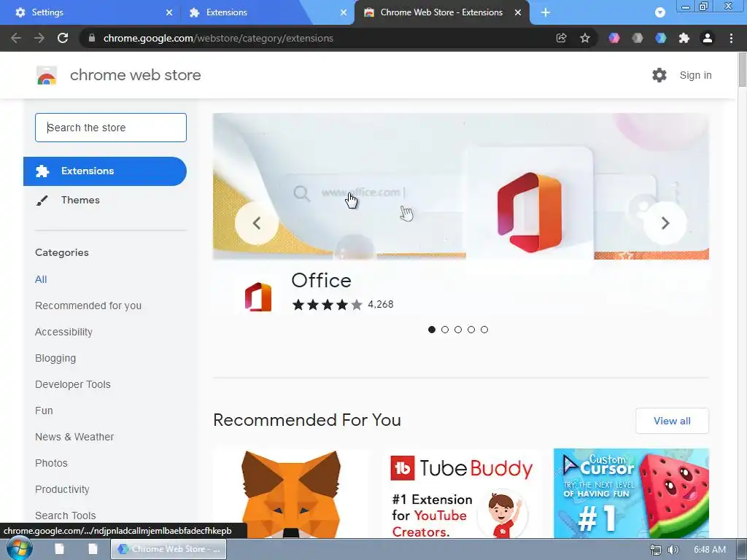Show next carousel slide
This screenshot has height=560, width=747.
pos(665,223)
